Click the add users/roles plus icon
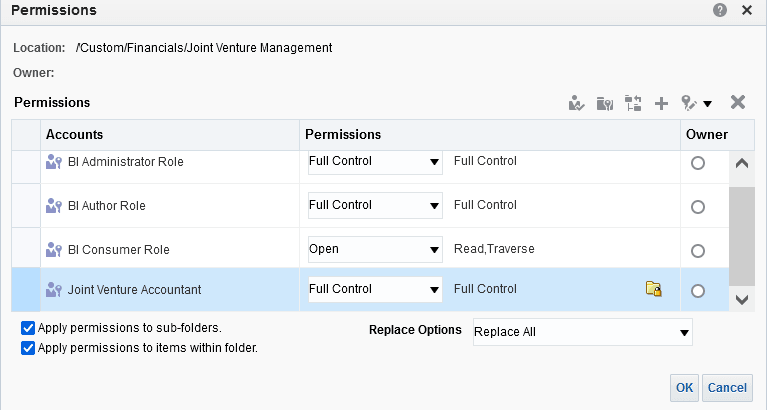The height and width of the screenshot is (410, 767). coord(661,103)
